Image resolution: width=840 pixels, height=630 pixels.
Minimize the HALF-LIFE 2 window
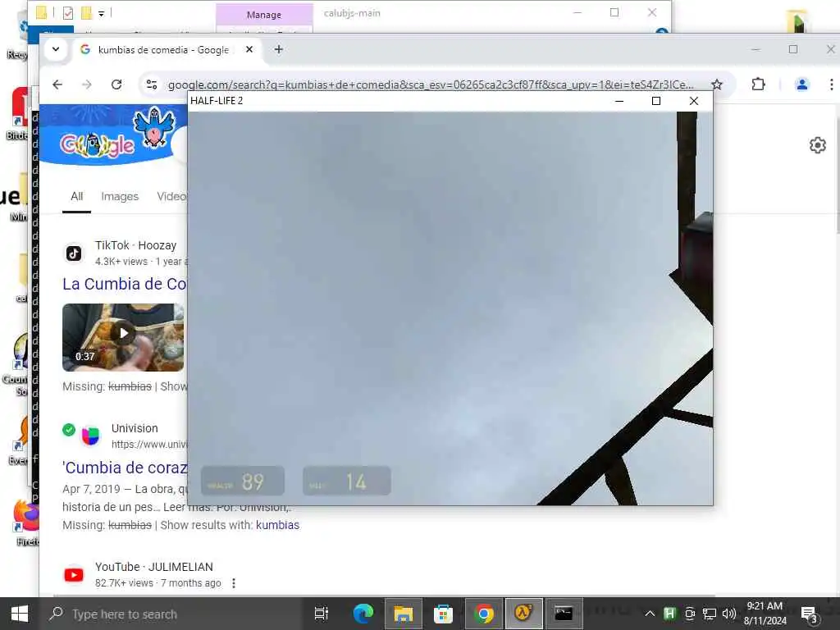619,101
